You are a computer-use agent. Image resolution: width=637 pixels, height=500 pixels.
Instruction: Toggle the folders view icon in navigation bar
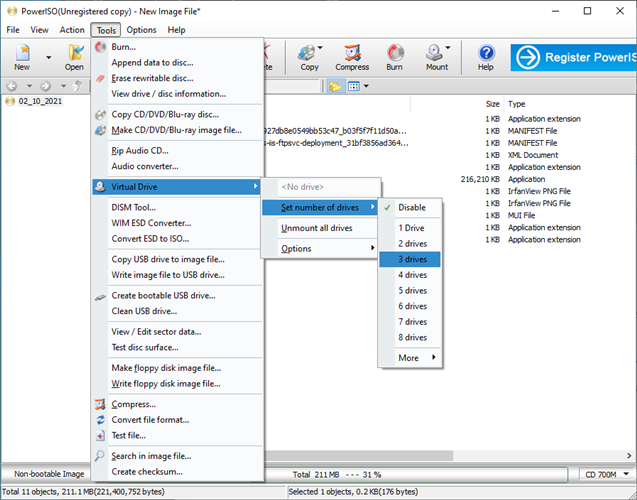(x=336, y=86)
